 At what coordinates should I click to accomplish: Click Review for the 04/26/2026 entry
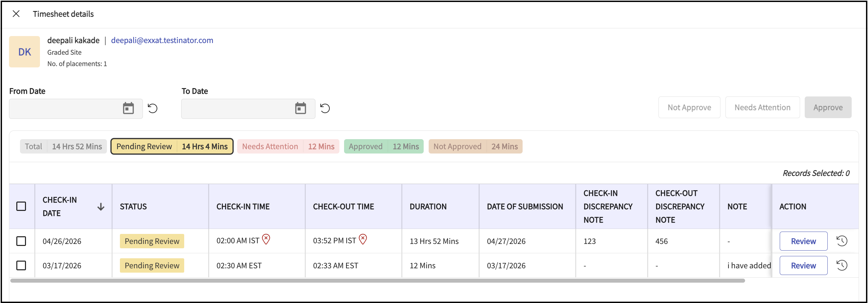pyautogui.click(x=803, y=241)
